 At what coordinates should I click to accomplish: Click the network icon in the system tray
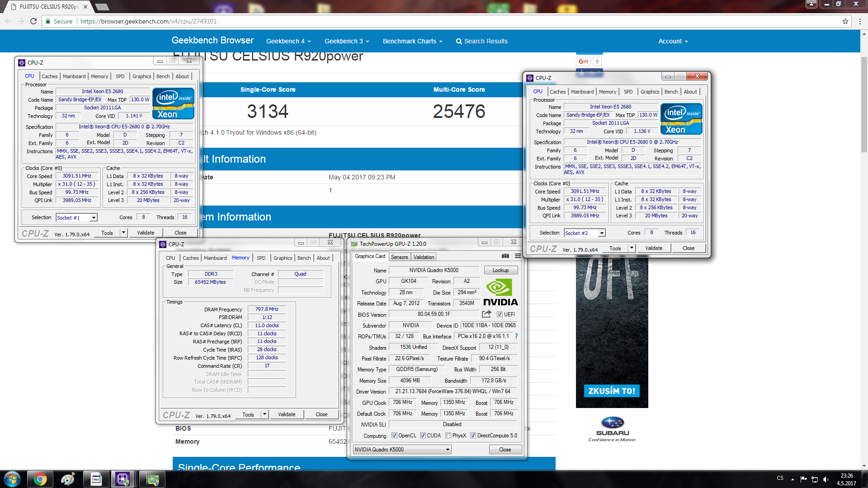[815, 479]
